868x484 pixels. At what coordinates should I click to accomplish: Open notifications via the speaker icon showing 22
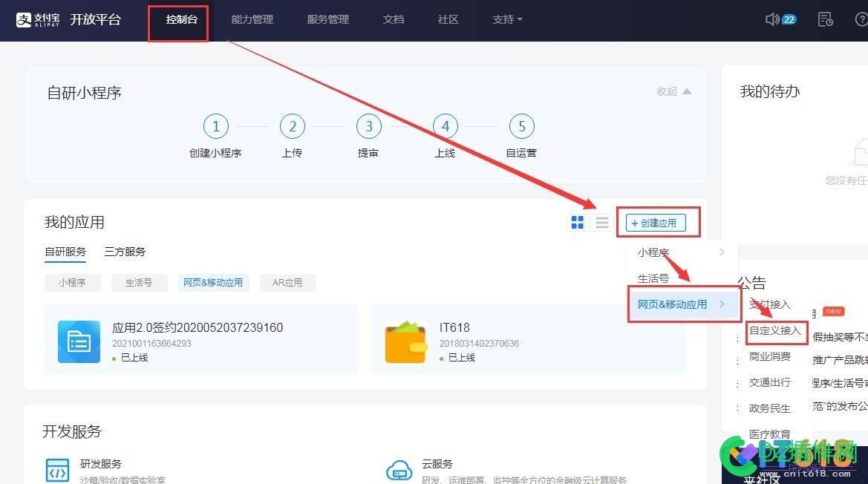pos(776,19)
